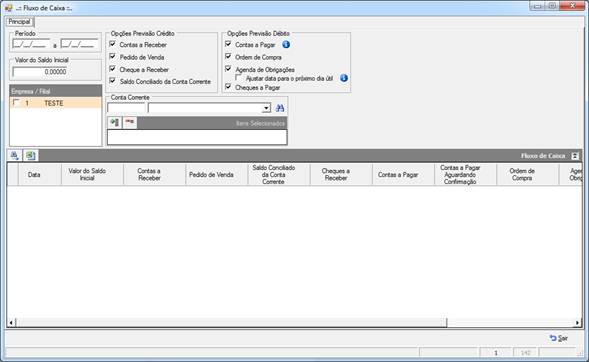589x362 pixels.
Task: Disable Agenda de Obrigações checkbox
Action: (x=228, y=69)
